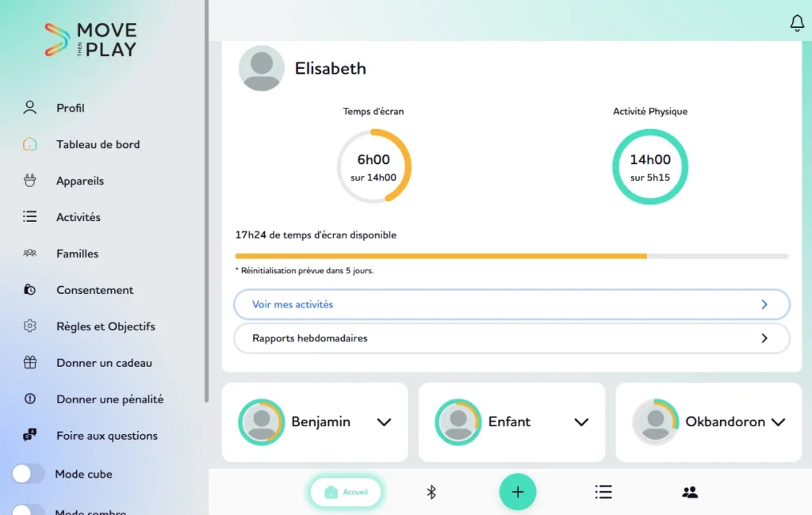Click Elisabeth's profile avatar

point(262,68)
